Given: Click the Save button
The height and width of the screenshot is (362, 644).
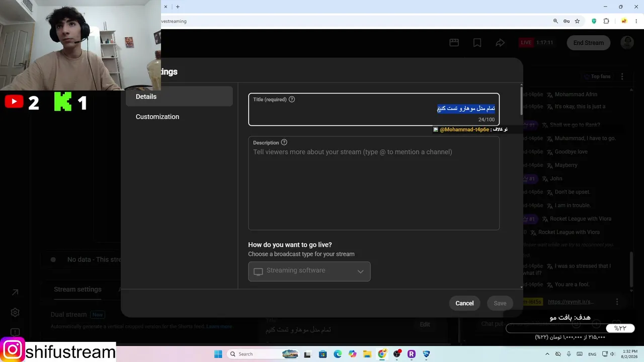Looking at the screenshot, I should click(x=500, y=303).
